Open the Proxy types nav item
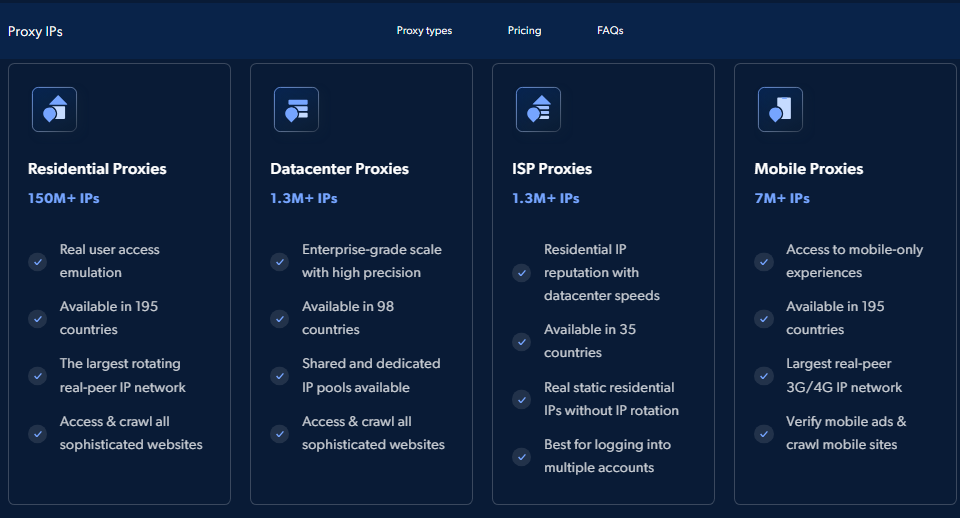The width and height of the screenshot is (960, 518). tap(424, 31)
